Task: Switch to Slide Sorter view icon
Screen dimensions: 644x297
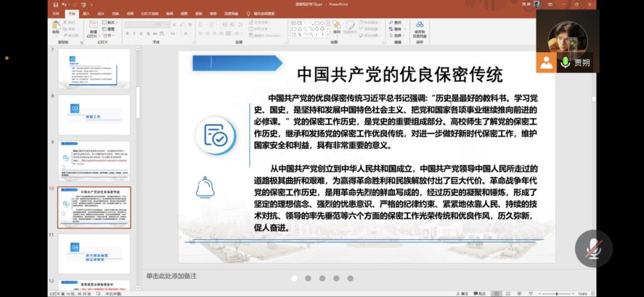Action: 508,294
